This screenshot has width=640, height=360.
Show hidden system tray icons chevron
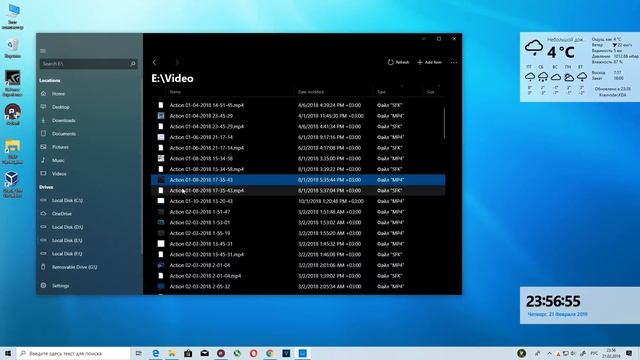549,353
